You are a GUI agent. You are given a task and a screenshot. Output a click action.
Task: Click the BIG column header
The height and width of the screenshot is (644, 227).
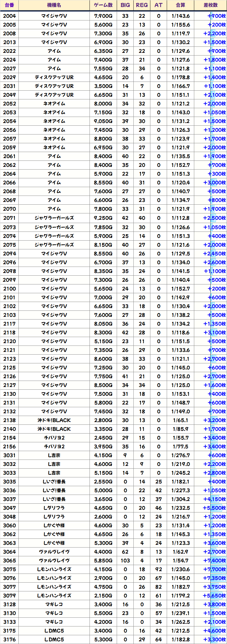tap(125, 5)
